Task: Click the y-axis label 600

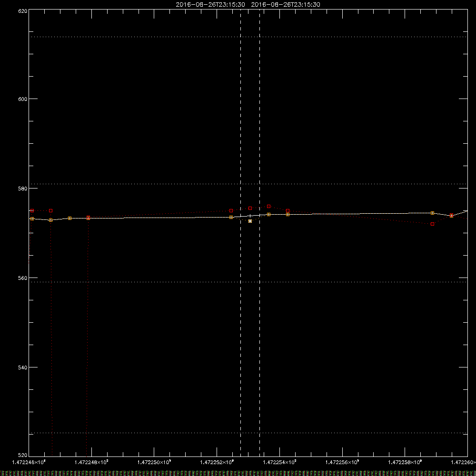Action: coord(23,99)
